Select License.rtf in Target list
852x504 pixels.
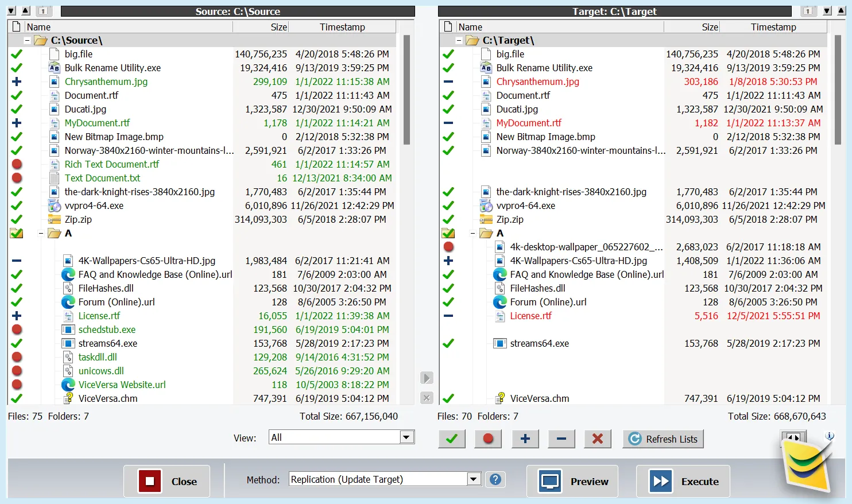530,316
